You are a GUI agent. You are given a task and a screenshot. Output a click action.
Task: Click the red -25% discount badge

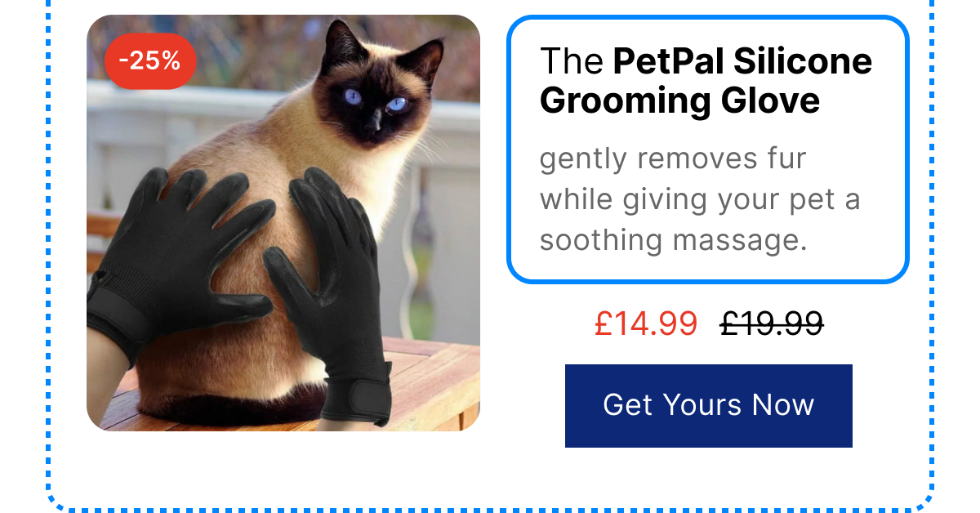point(150,61)
